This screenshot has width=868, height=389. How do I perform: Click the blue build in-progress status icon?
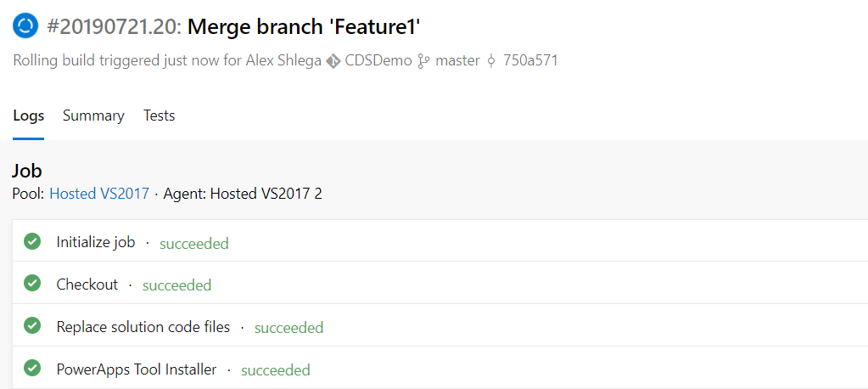25,26
